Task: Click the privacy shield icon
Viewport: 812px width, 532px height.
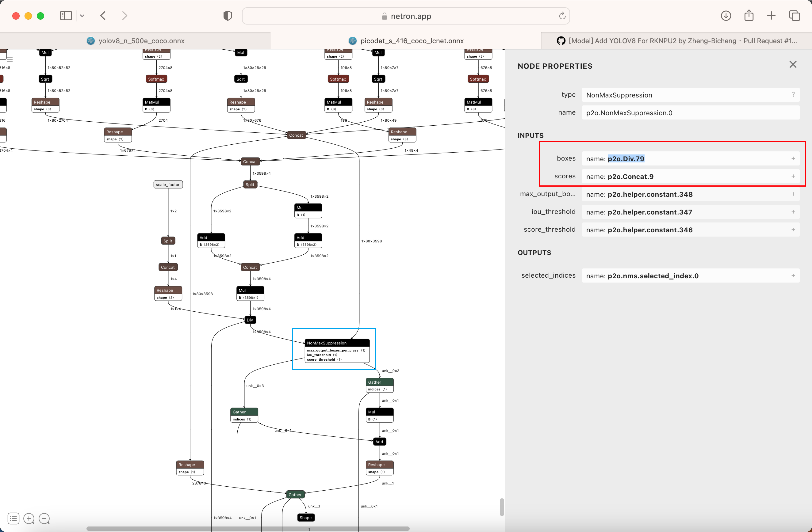Action: tap(228, 16)
